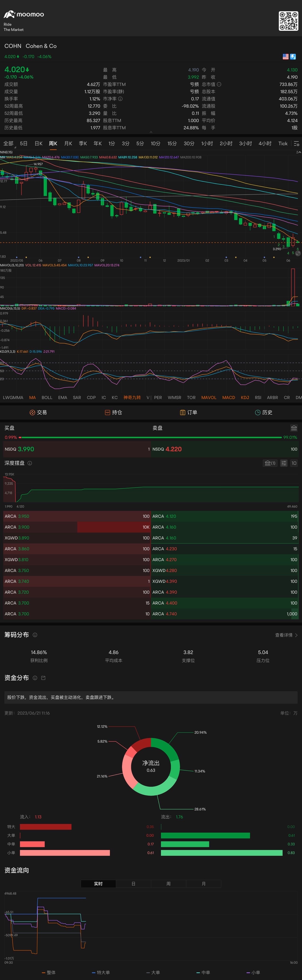The image size is (302, 980).
Task: Tap the NSDQ 4.220 ask quote
Action: 225,449
